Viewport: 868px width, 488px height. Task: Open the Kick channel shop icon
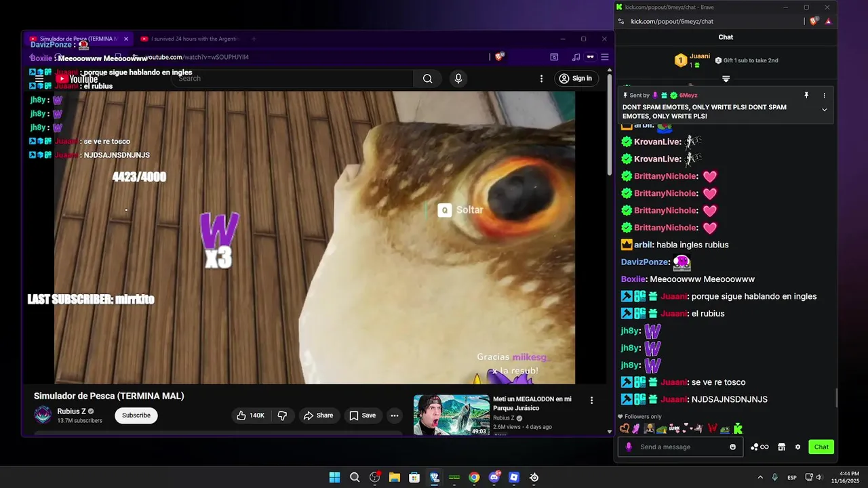coord(781,447)
